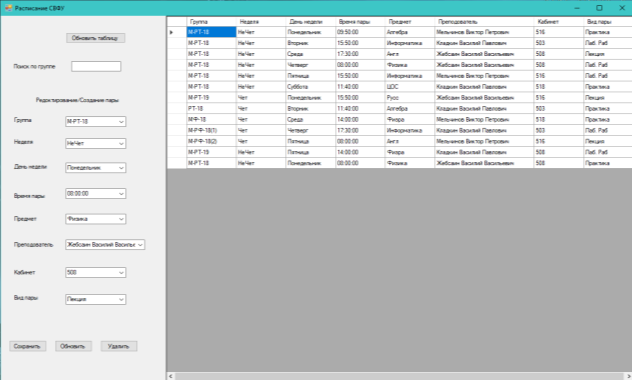Click the «Обновить таблицу» button
Screen dimensions: 632x380
(96, 38)
